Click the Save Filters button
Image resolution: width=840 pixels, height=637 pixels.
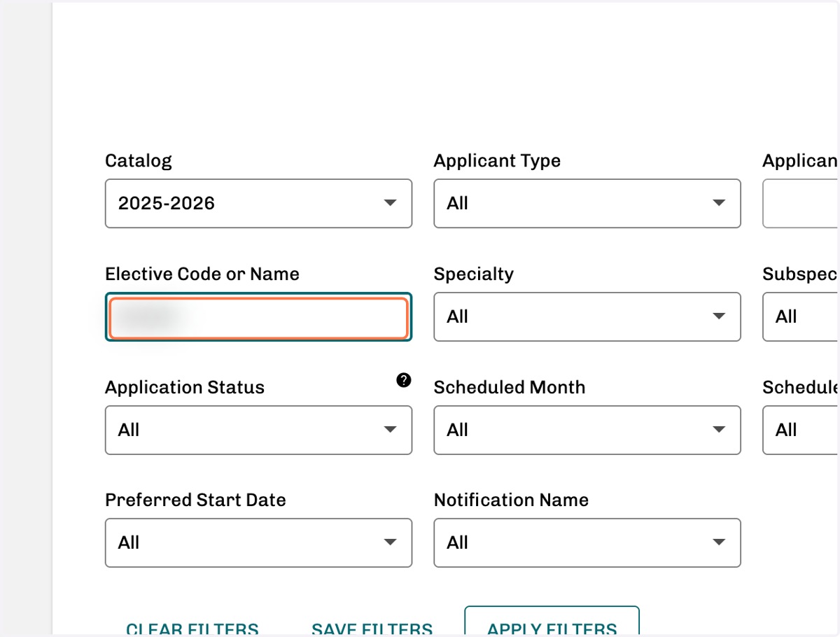pos(372,629)
